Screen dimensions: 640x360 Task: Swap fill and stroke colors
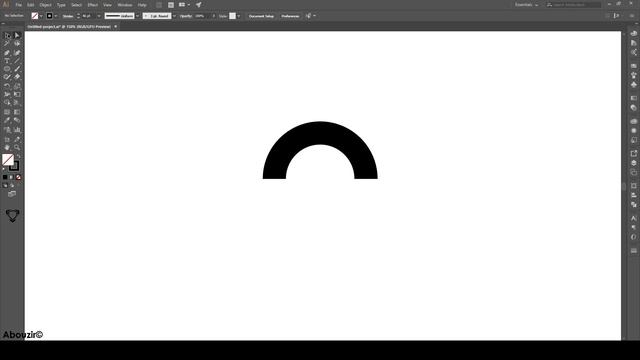(x=18, y=156)
